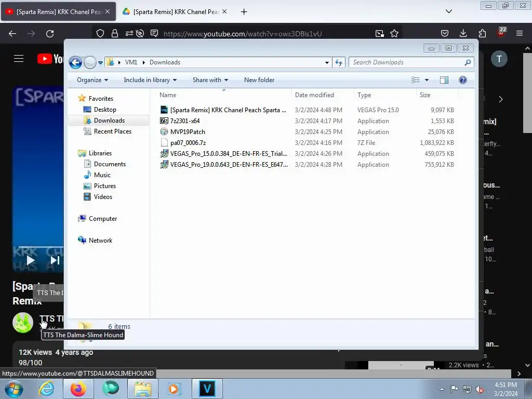List all tabs dropdown in Firefox
532x399 pixels.
(448, 11)
